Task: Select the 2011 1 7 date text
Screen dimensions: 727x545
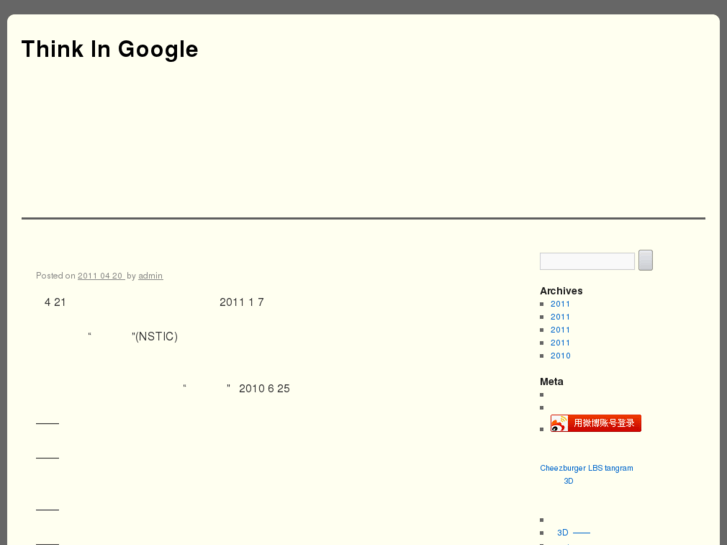Action: 242,302
